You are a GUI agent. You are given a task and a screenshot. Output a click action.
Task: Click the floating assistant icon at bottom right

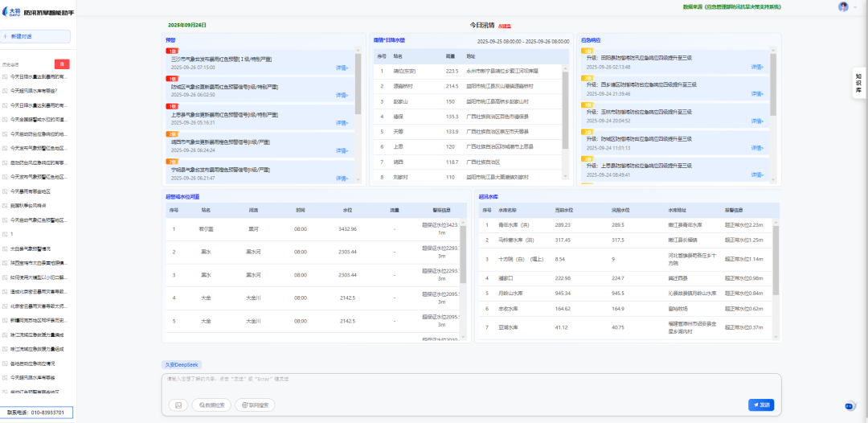[x=850, y=406]
